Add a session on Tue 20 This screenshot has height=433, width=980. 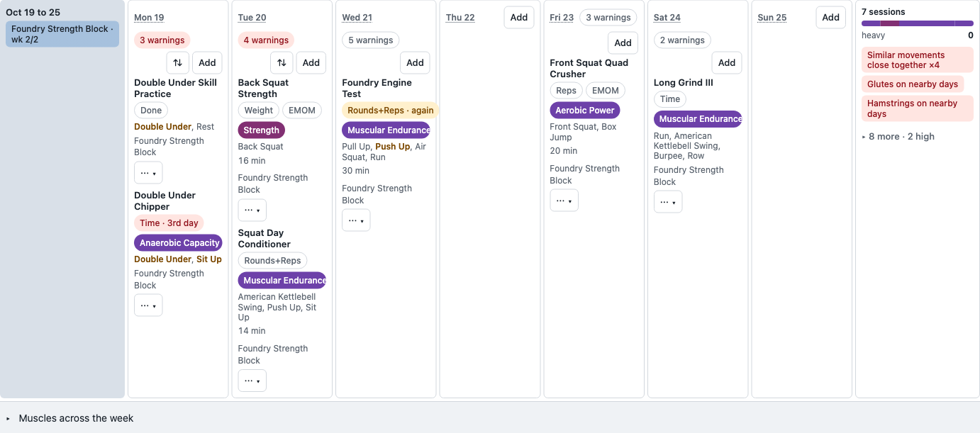point(311,62)
